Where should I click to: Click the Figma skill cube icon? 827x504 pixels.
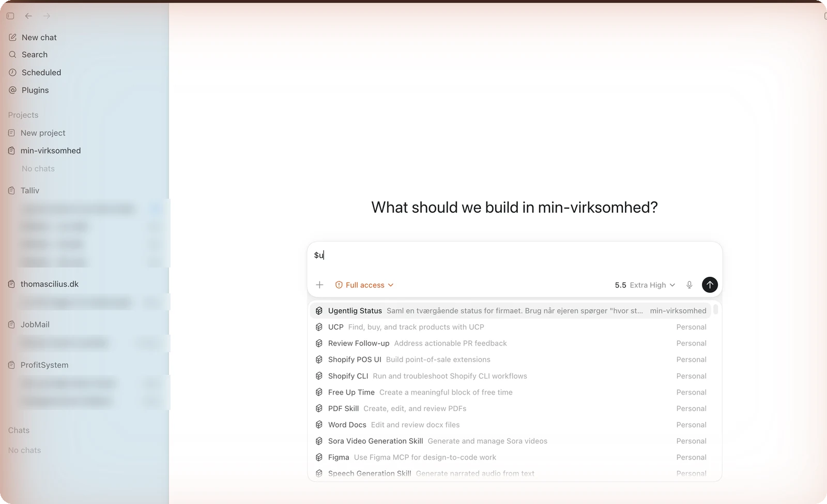click(x=319, y=457)
